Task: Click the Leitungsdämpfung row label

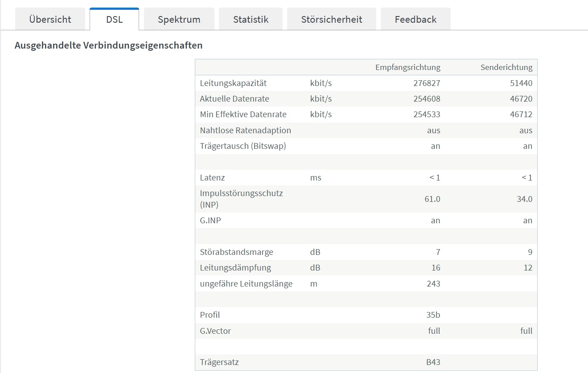Action: point(235,268)
